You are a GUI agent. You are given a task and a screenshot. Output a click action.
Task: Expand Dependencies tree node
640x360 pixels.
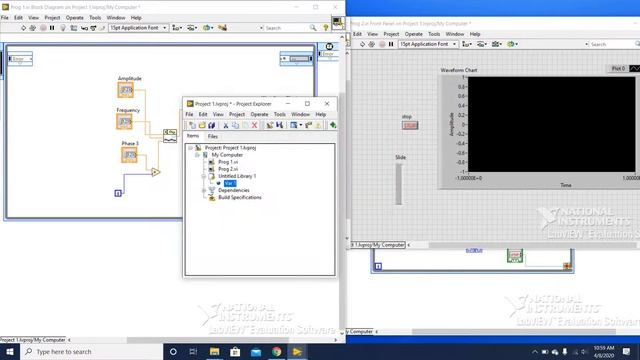pos(204,190)
